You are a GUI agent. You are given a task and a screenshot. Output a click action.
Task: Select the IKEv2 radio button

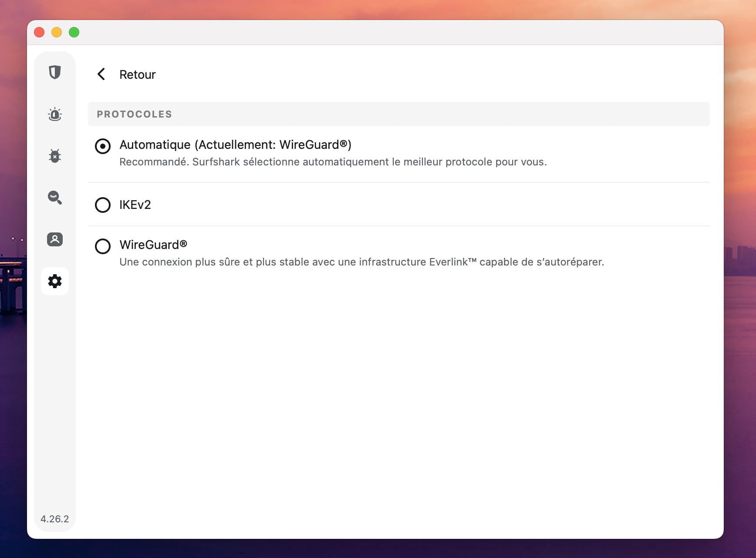[x=103, y=205]
